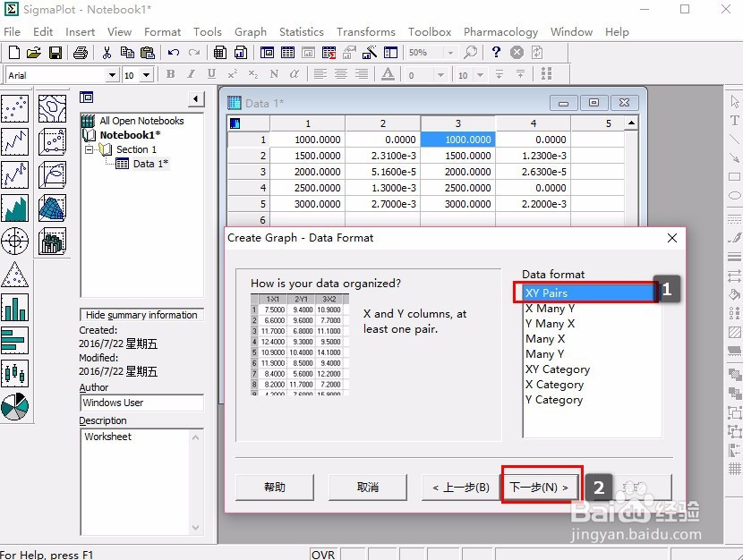Select the polar plot graph icon

click(x=14, y=241)
